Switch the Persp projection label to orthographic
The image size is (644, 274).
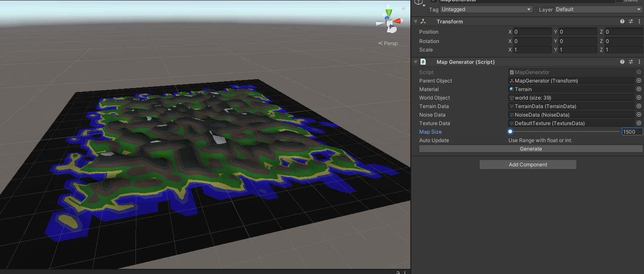point(388,43)
